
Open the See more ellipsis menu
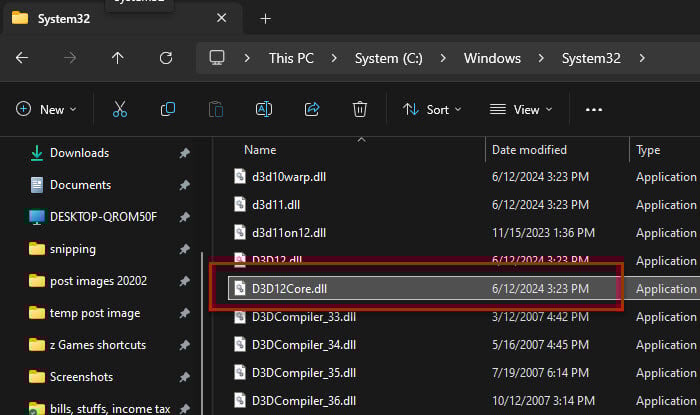594,109
